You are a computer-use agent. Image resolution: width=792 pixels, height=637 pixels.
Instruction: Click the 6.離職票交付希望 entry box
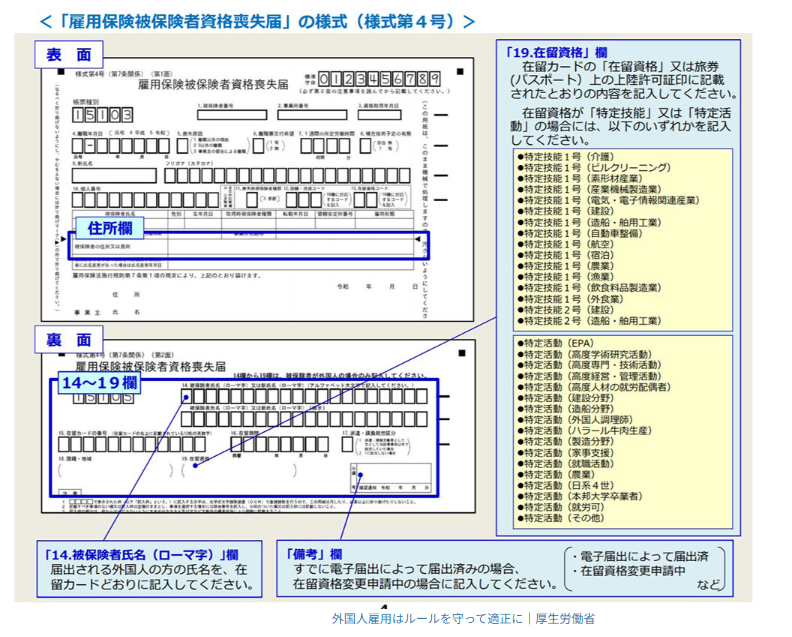(x=259, y=145)
